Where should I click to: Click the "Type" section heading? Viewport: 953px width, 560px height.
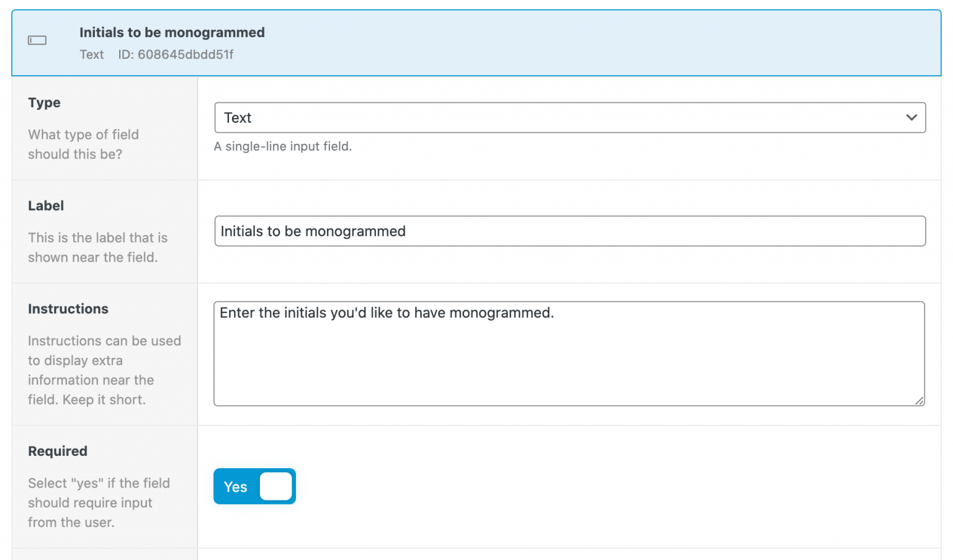pyautogui.click(x=44, y=102)
